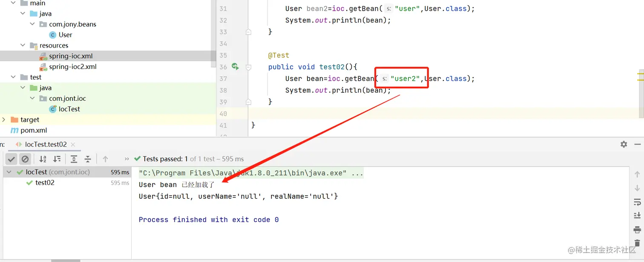
Task: Click the pom.xml Maven icon
Action: [14, 131]
